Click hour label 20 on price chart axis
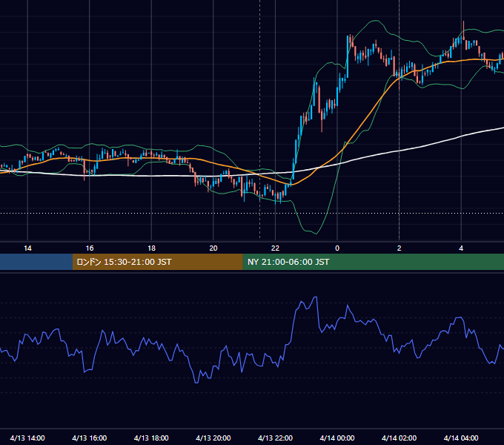504x445 pixels. pyautogui.click(x=213, y=248)
